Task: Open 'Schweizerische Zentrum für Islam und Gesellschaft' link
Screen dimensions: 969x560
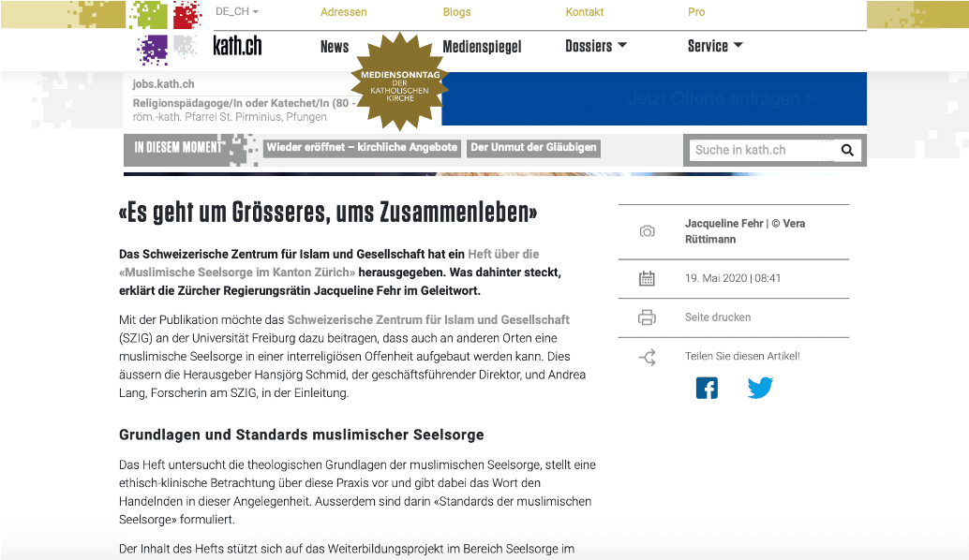Action: coord(428,320)
